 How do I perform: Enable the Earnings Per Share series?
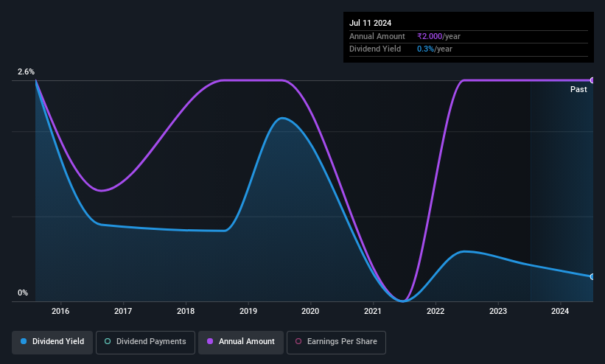(336, 342)
